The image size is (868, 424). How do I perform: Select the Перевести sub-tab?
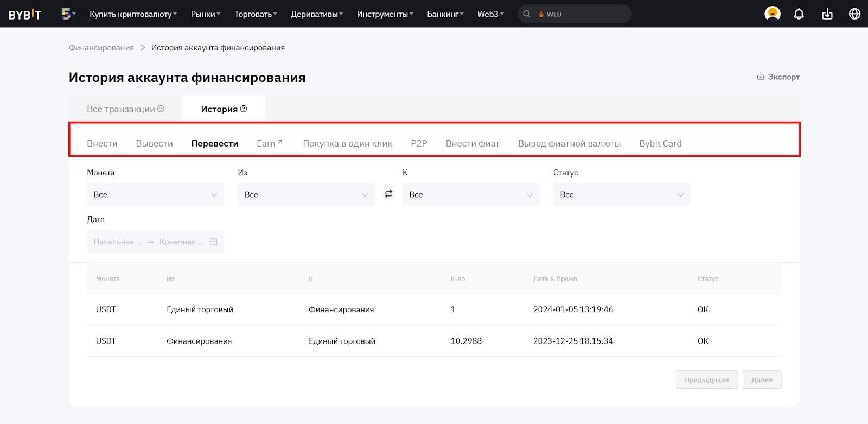point(215,143)
